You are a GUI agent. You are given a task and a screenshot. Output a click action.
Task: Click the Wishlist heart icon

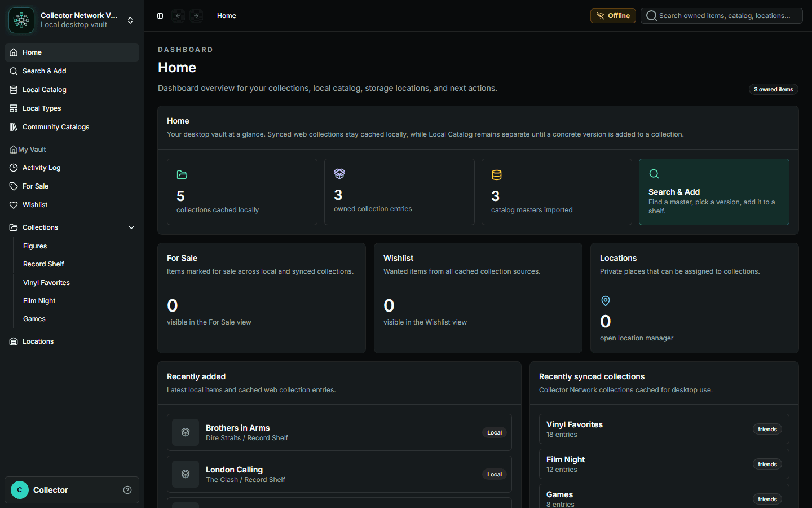click(14, 205)
